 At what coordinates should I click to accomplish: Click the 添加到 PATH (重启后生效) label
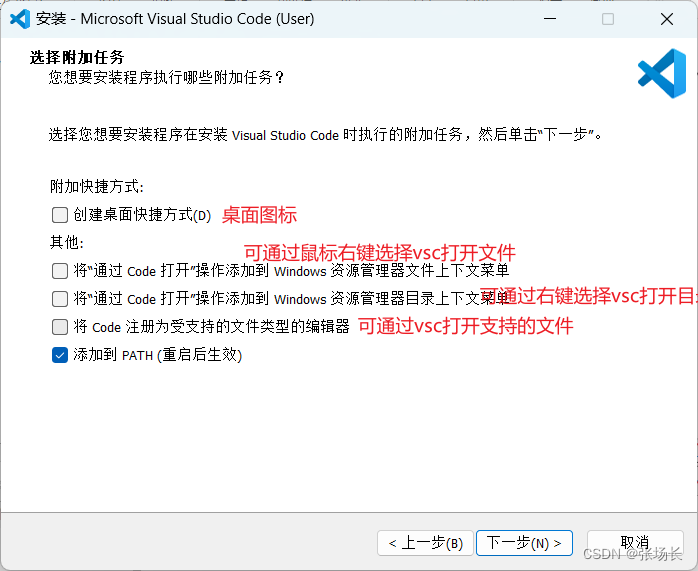(x=158, y=355)
